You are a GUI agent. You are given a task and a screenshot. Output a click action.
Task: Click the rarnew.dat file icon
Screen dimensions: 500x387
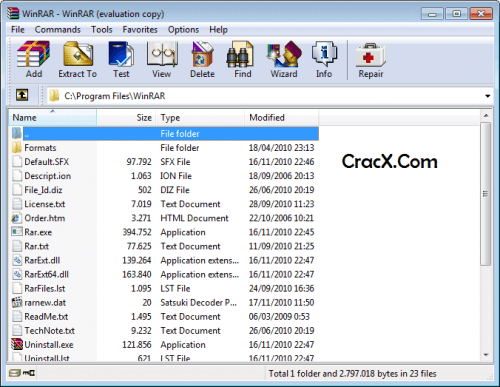click(17, 302)
